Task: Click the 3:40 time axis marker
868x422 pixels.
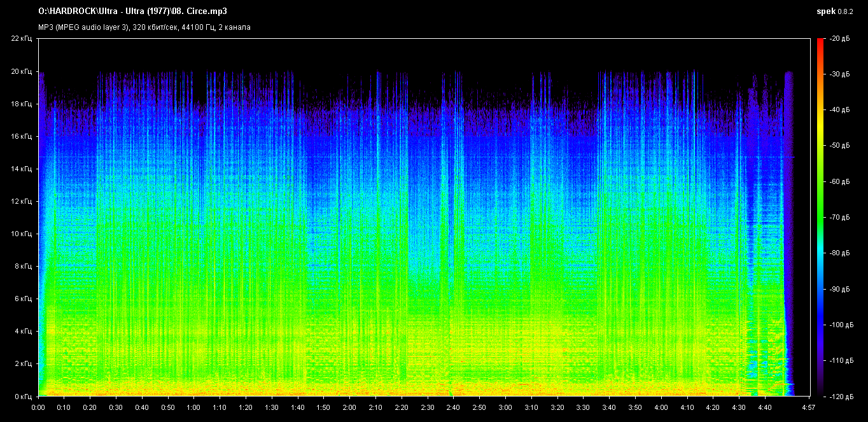Action: click(x=609, y=407)
